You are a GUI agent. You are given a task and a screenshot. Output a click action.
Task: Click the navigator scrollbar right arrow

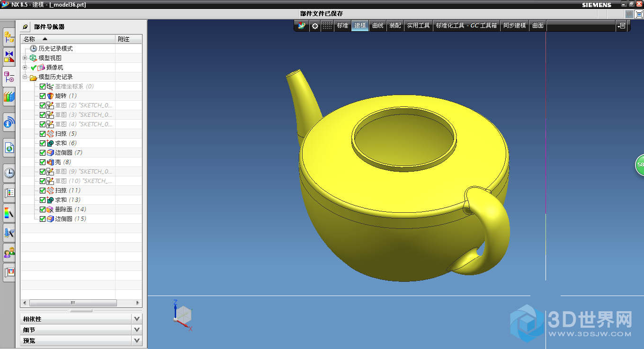(138, 303)
